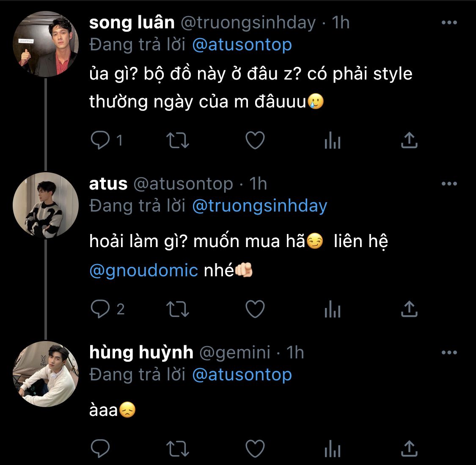The width and height of the screenshot is (476, 465).
Task: Open song luân's profile picture
Action: 46,44
